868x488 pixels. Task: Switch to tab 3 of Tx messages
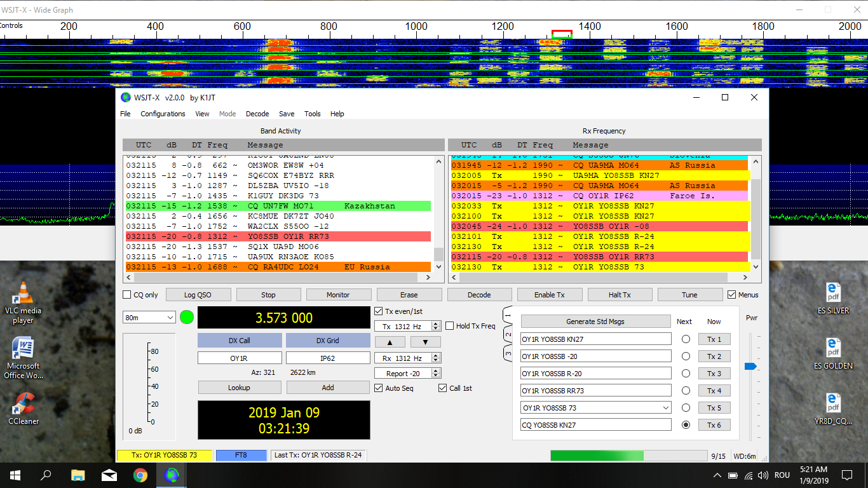pos(508,352)
